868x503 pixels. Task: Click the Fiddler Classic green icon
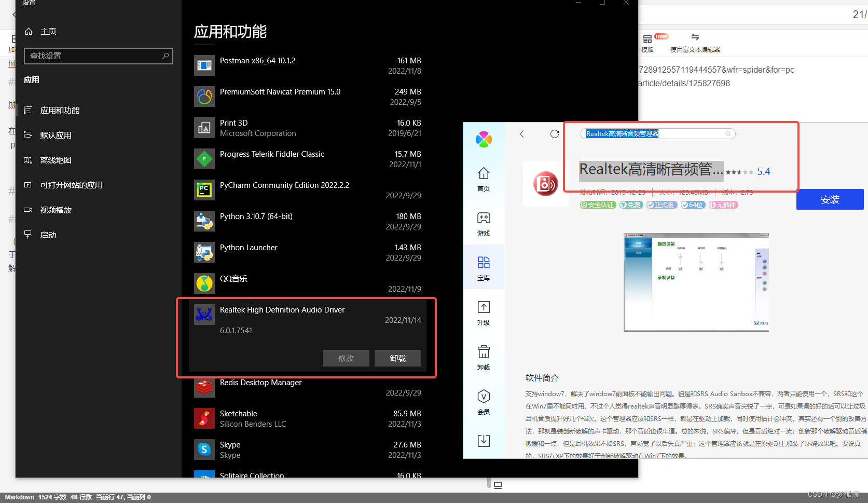(x=204, y=159)
